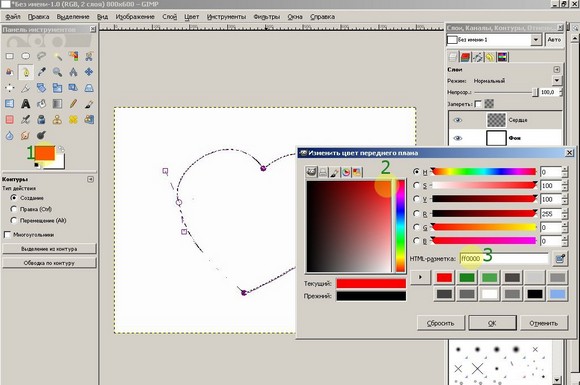Select the Paintbrush tool
This screenshot has width=580, height=385.
point(89,104)
